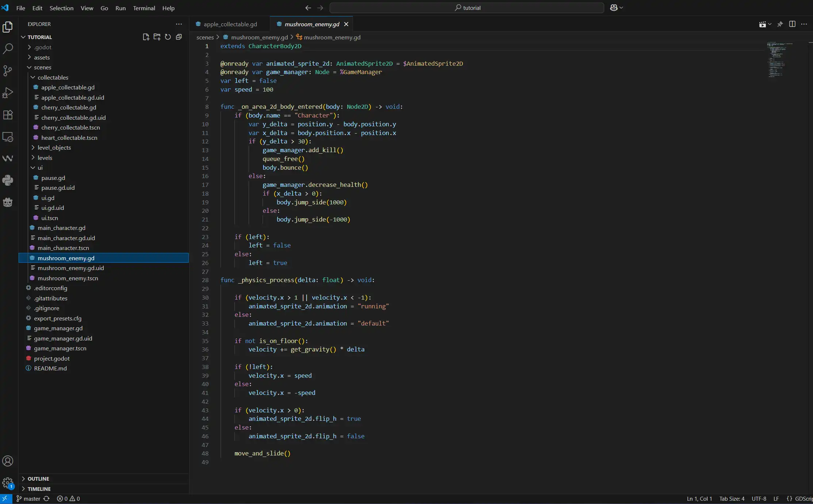Viewport: 813px width, 504px height.
Task: Switch to apple_collectable.gd tab
Action: point(230,24)
